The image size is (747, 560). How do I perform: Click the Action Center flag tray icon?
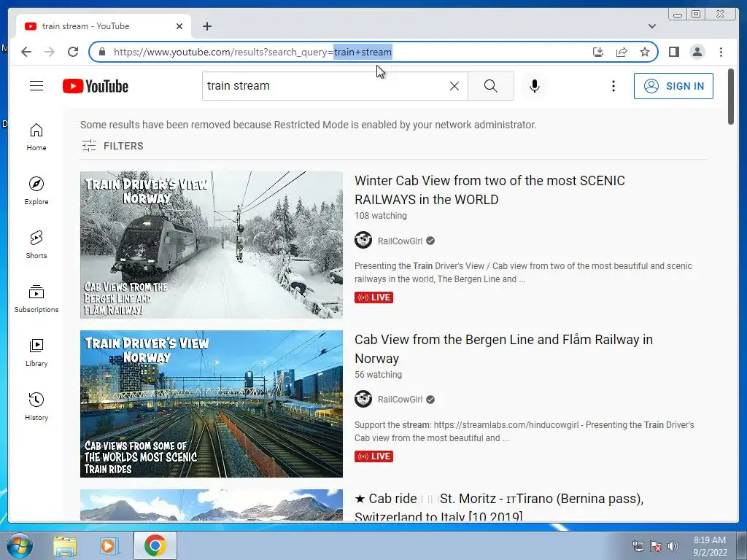(x=656, y=546)
